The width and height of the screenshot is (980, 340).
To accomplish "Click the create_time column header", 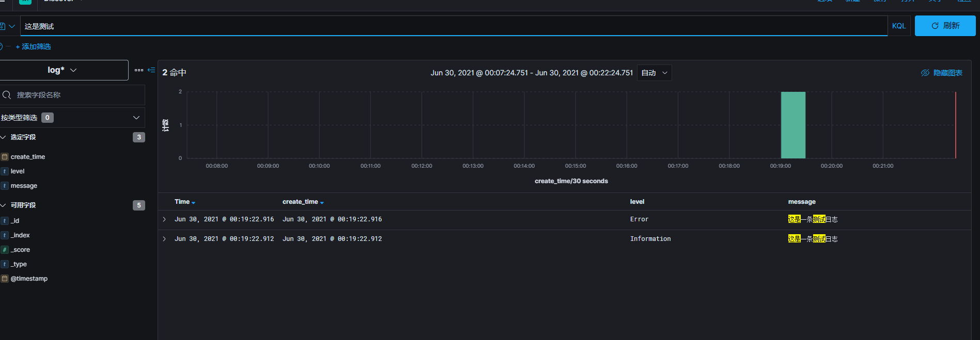I will (300, 202).
